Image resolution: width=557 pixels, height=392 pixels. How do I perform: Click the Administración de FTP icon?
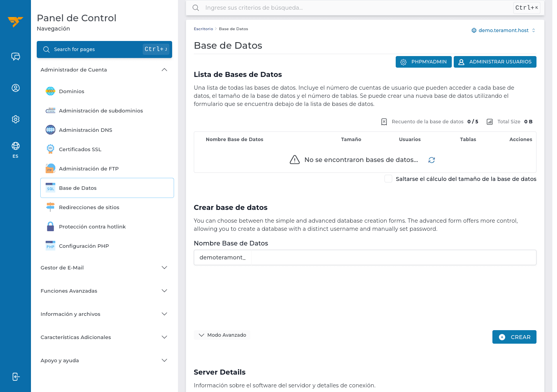tap(50, 169)
